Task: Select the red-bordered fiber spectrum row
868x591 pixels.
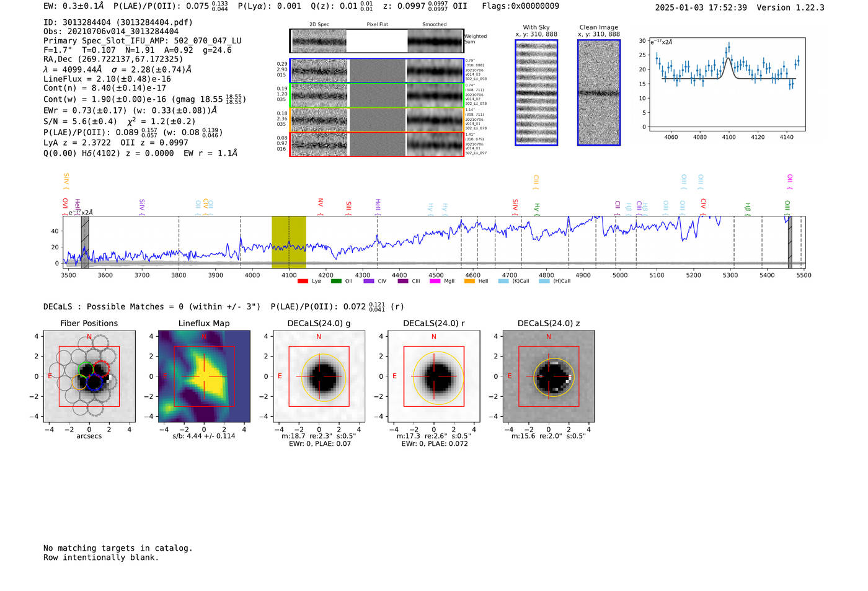Action: pyautogui.click(x=376, y=144)
